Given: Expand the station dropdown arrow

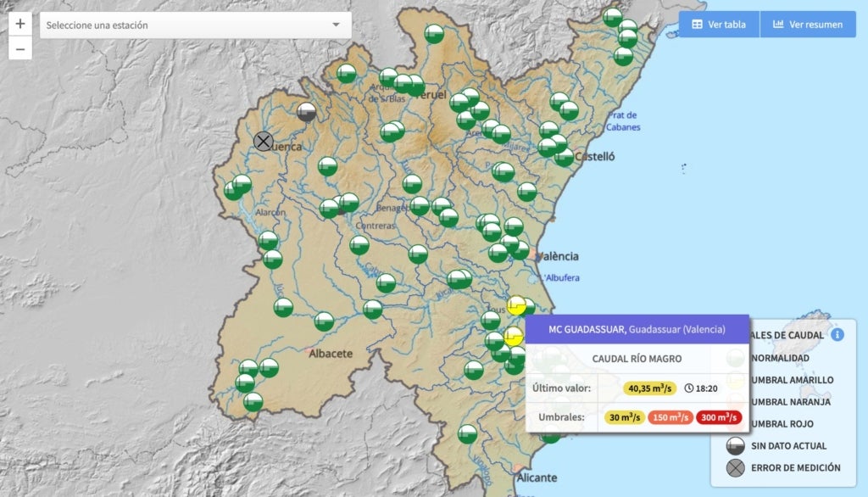Looking at the screenshot, I should click(336, 25).
